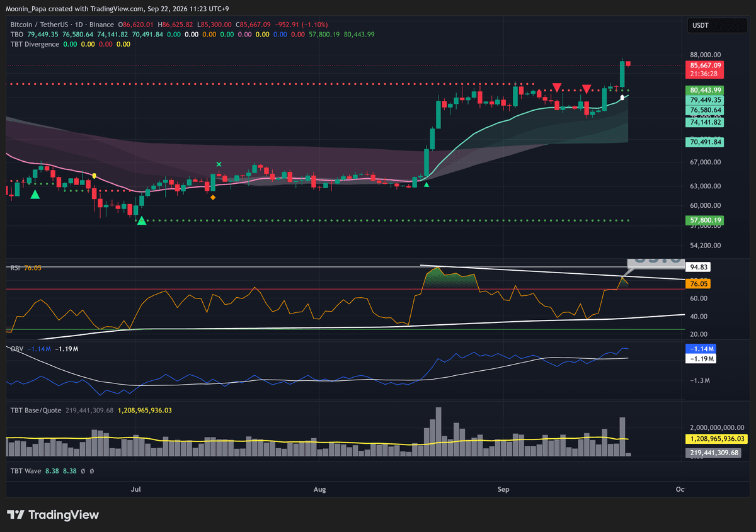Select the TBT Wave indicator label
Image resolution: width=756 pixels, height=532 pixels.
click(x=26, y=470)
